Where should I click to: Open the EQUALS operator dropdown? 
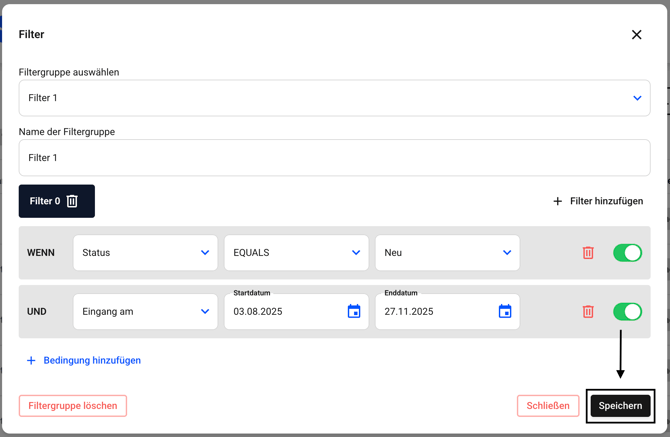point(296,253)
